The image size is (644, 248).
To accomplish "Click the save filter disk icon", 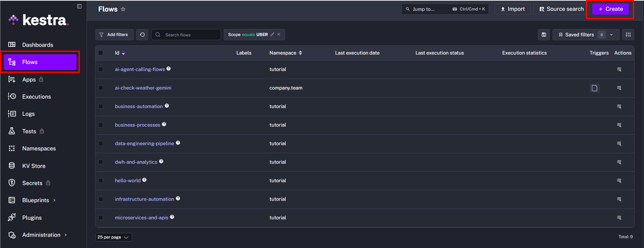I will [x=544, y=35].
